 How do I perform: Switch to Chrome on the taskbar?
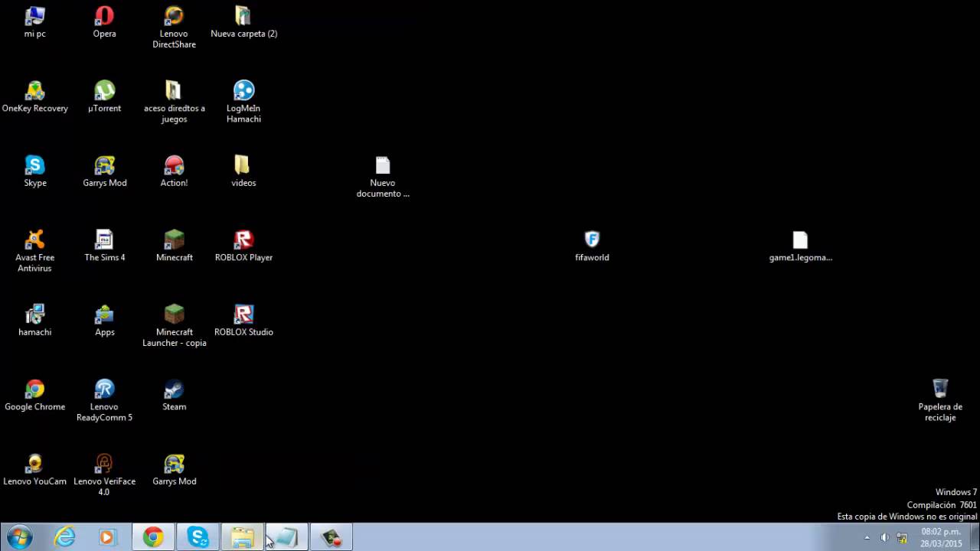(x=153, y=537)
